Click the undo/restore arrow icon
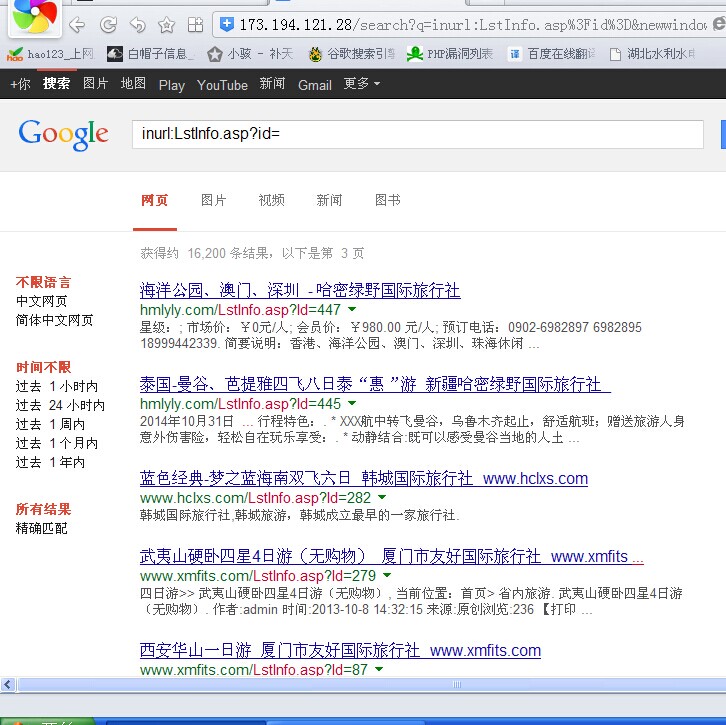 pos(138,25)
